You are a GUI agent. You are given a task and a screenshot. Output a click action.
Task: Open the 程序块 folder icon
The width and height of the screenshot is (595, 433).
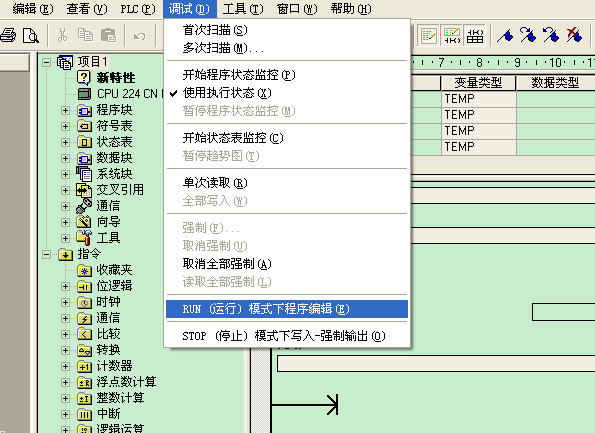pos(84,110)
